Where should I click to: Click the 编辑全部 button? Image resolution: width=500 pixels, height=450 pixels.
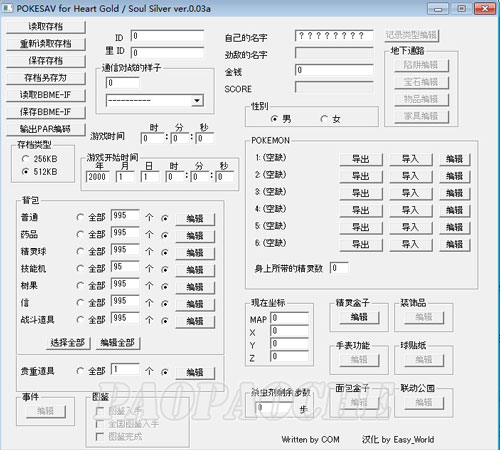[x=118, y=343]
